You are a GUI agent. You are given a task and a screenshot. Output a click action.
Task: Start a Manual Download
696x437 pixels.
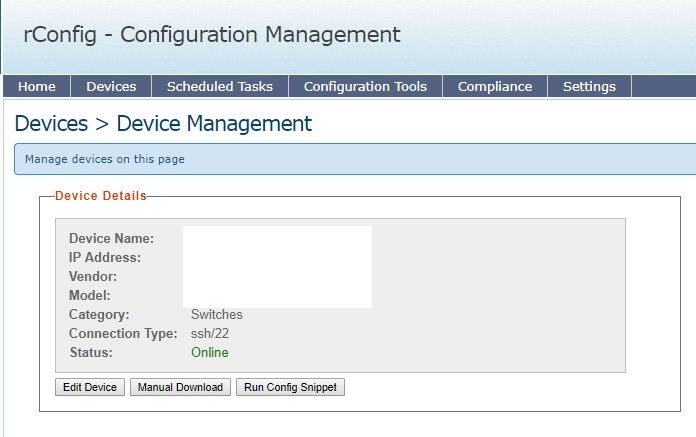tap(180, 387)
